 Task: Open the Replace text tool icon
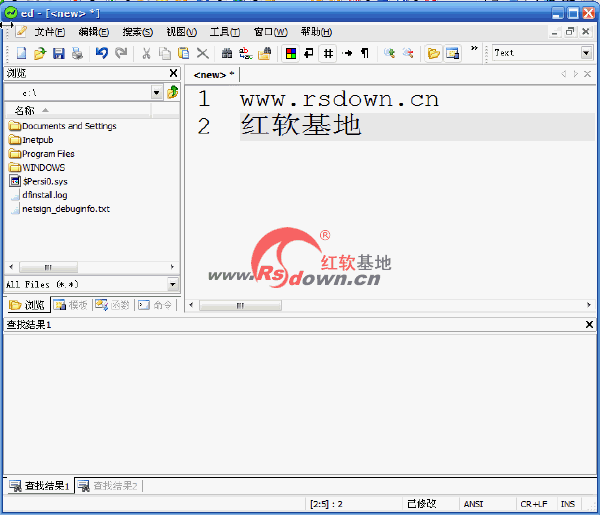[x=246, y=53]
